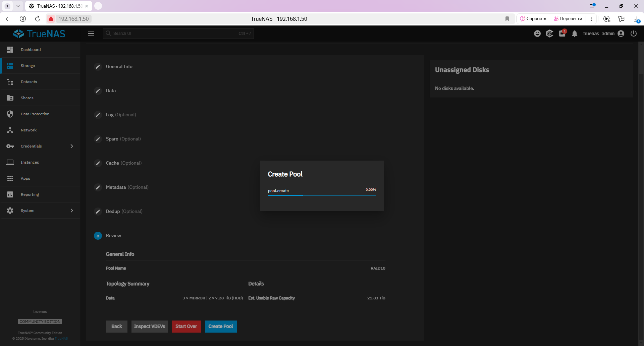644x346 pixels.
Task: Click the Перевести translate button
Action: 568,19
